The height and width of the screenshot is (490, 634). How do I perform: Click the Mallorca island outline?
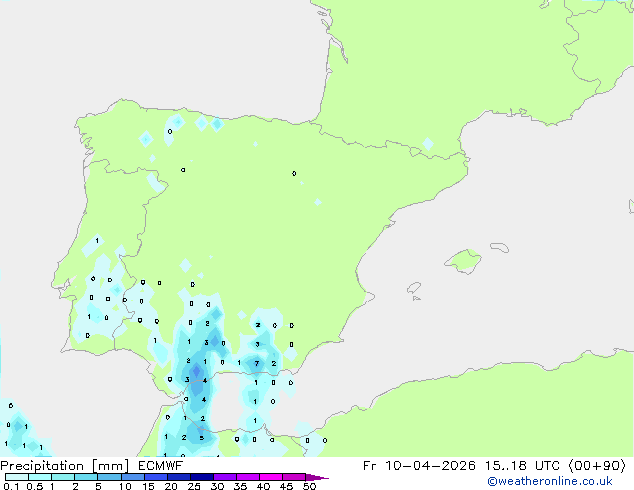(x=463, y=261)
